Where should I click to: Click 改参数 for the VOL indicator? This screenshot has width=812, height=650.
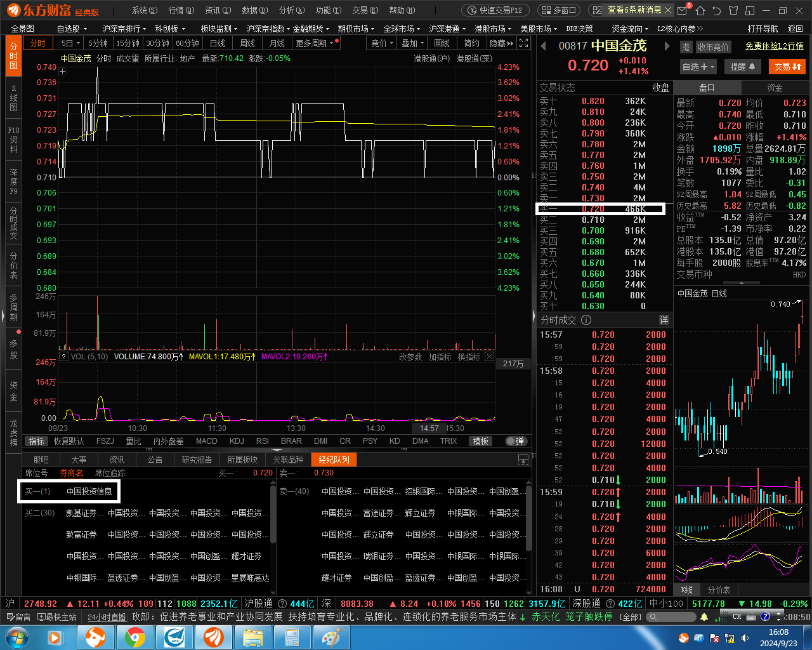[410, 357]
